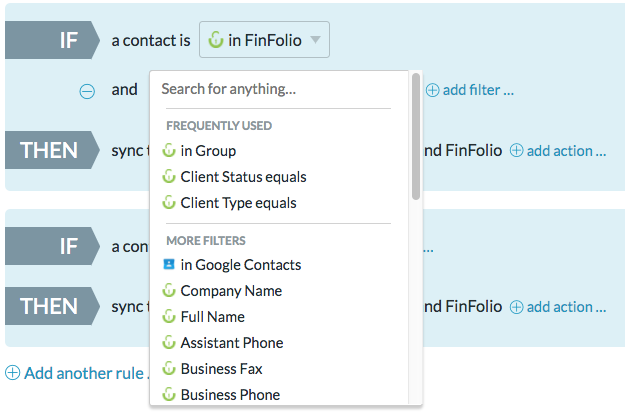Select 'Client Type equals' filter
Screen dimensions: 625x416
pyautogui.click(x=238, y=203)
